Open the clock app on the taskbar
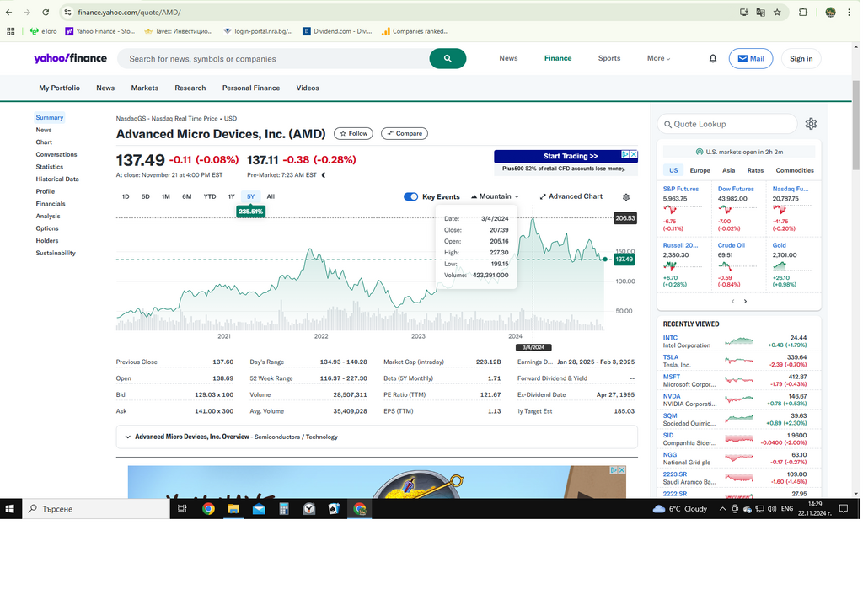The height and width of the screenshot is (616, 863). [309, 509]
